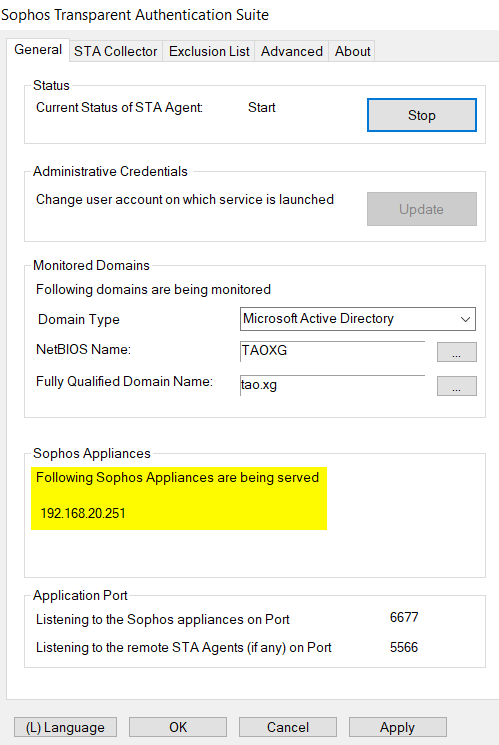The width and height of the screenshot is (499, 745).
Task: Apply the configuration changes
Action: pos(397,727)
